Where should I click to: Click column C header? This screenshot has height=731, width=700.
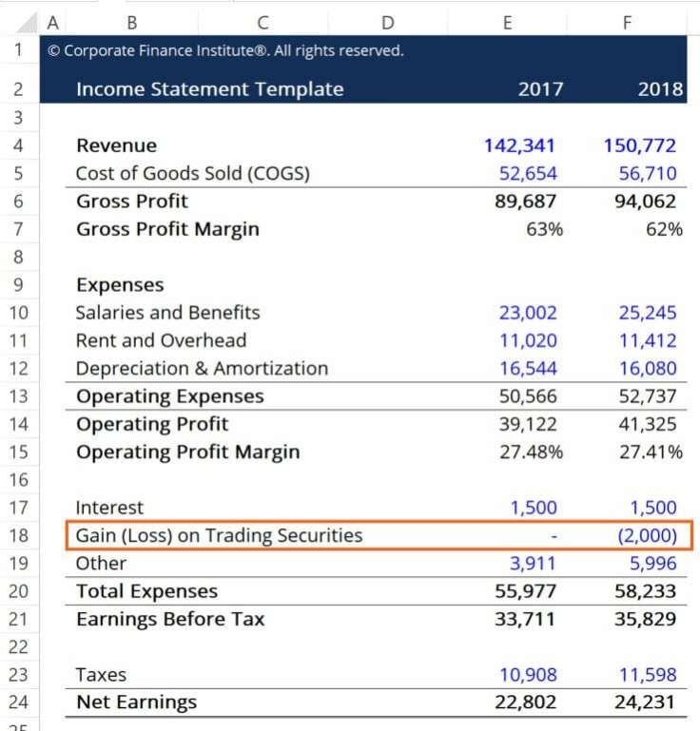point(262,23)
